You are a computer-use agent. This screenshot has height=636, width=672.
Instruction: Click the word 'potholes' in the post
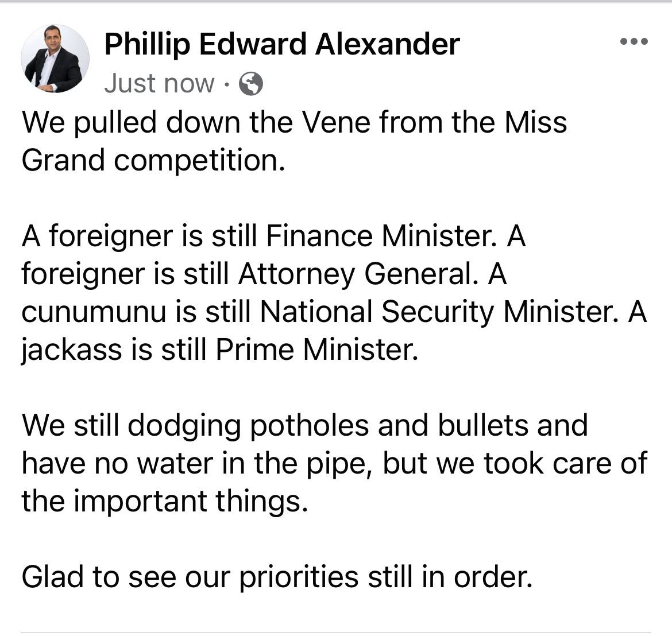tap(309, 425)
